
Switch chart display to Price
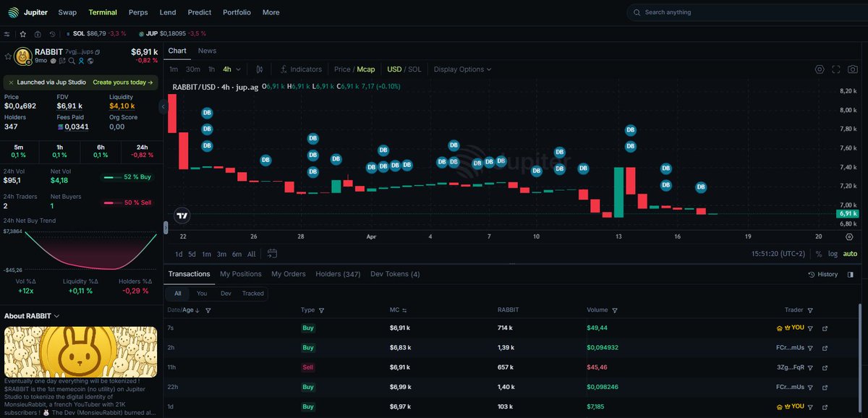click(342, 69)
